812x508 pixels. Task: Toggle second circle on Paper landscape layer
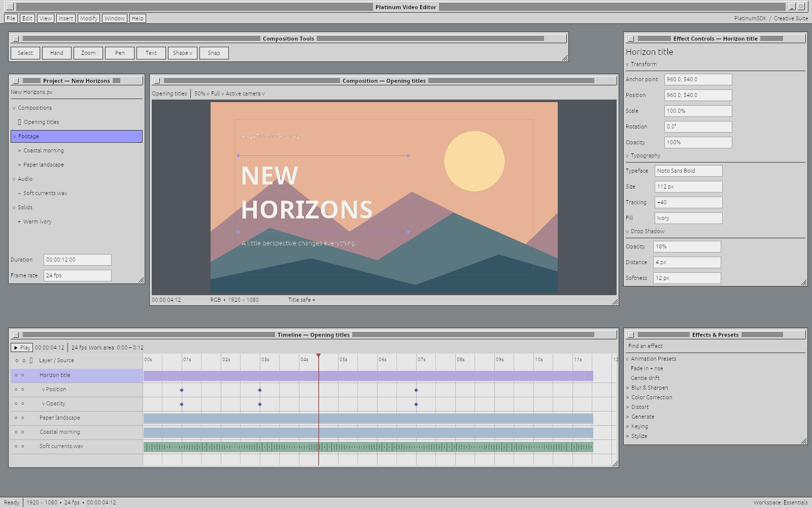coord(23,418)
